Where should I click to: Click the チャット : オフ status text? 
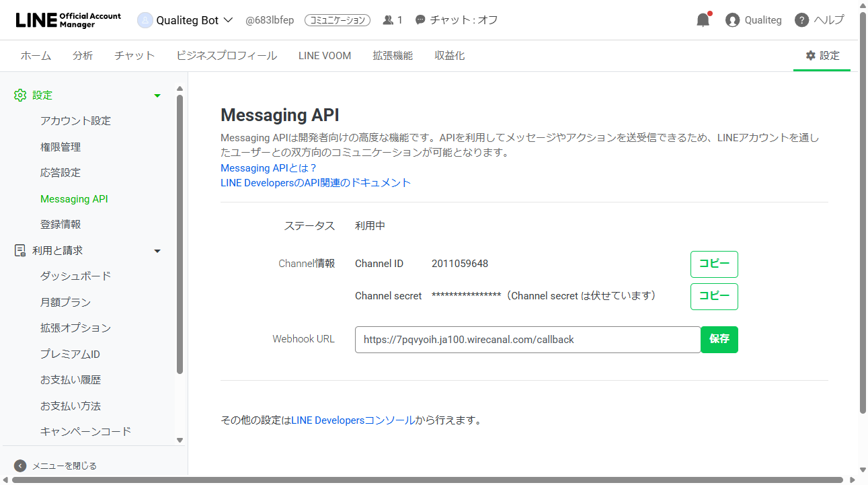464,20
